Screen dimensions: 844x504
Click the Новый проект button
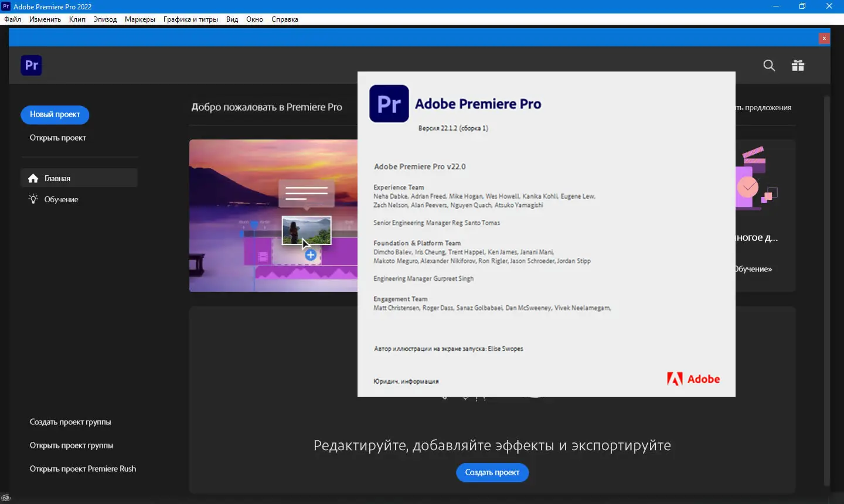point(55,115)
